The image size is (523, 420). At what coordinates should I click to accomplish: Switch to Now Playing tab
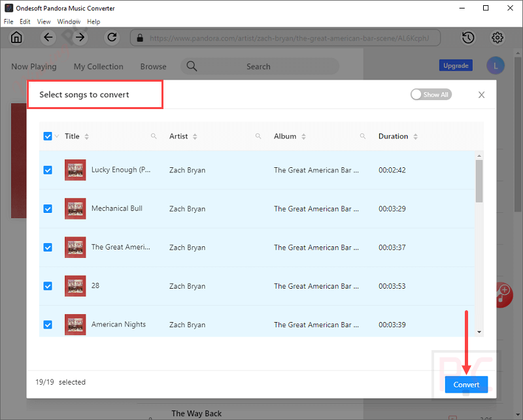click(x=34, y=67)
